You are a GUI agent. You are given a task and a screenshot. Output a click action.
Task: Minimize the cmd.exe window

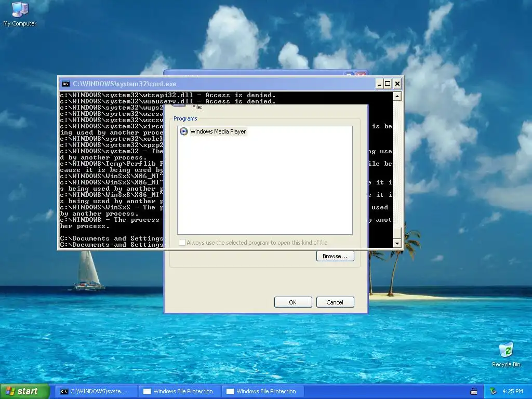379,84
